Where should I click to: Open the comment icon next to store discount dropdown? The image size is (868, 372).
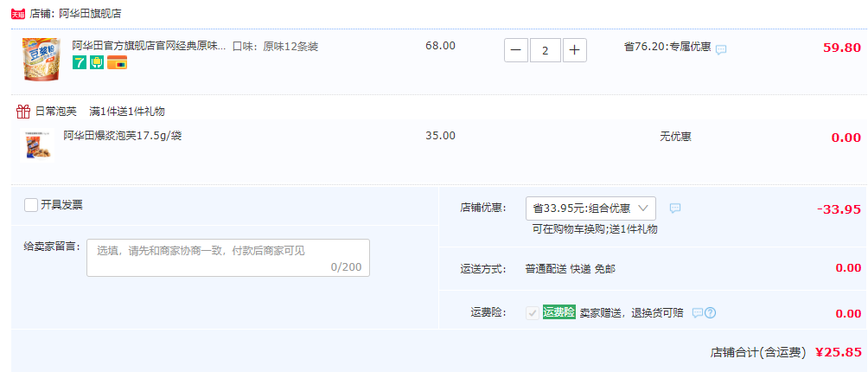tap(675, 208)
